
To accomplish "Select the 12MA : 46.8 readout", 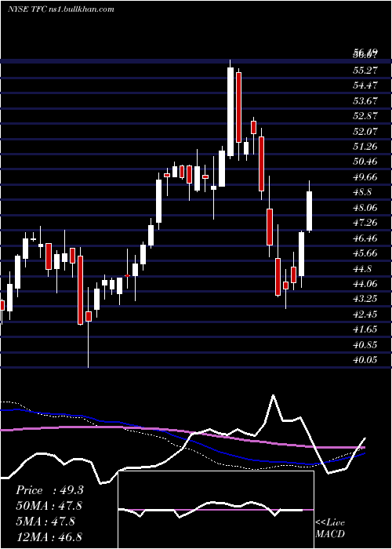I will (x=49, y=536).
